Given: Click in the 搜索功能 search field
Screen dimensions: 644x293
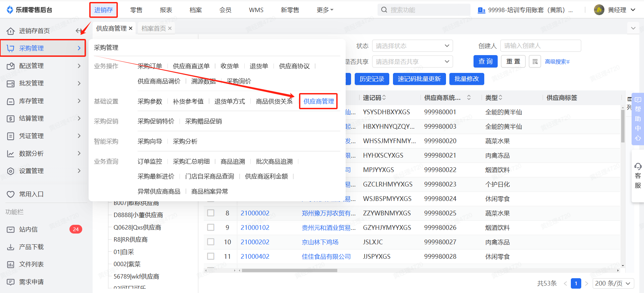Looking at the screenshot, I should 424,10.
